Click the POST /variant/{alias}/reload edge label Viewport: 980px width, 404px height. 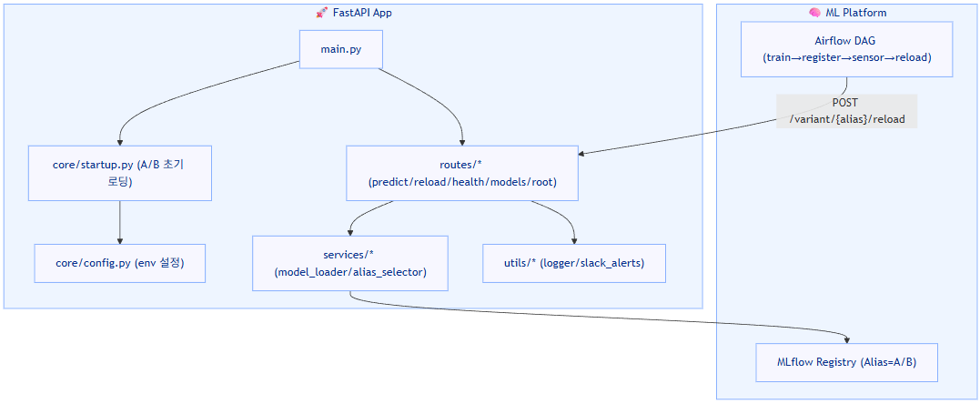(x=846, y=111)
